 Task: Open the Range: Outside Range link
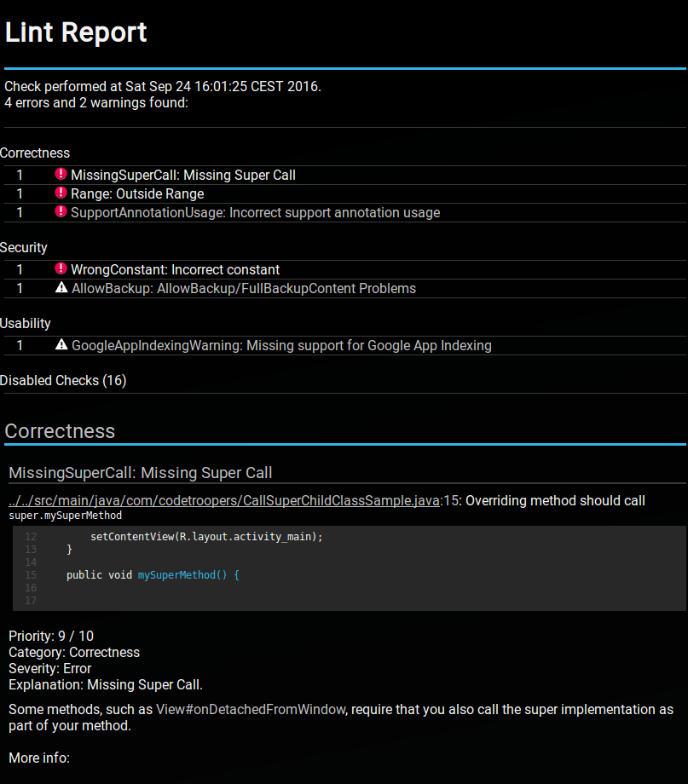pyautogui.click(x=137, y=193)
